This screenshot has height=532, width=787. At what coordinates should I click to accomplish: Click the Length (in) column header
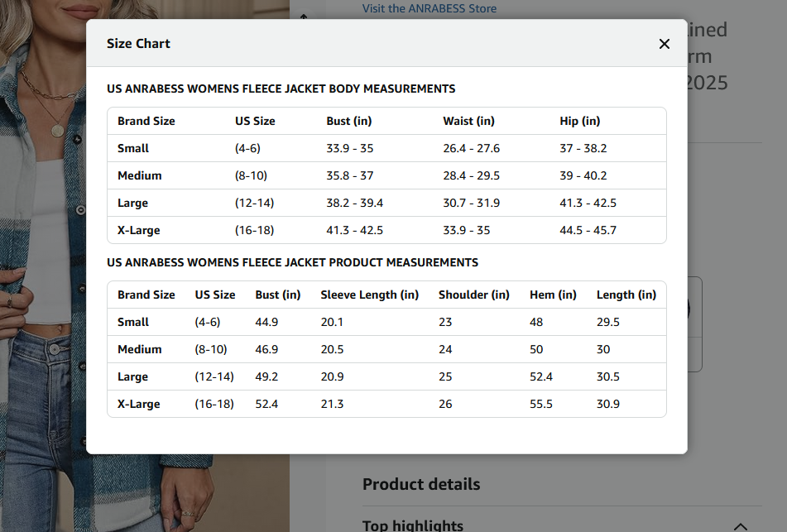coord(626,295)
